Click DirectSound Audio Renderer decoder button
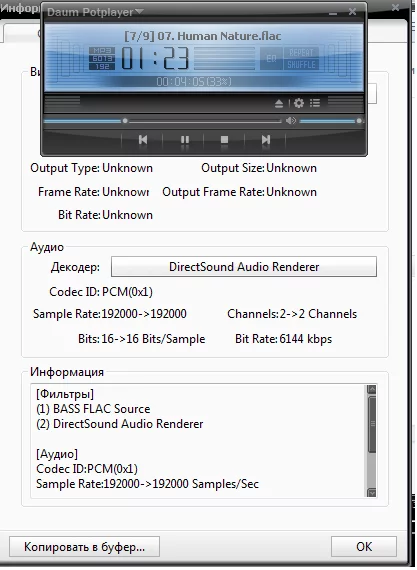 pyautogui.click(x=244, y=266)
